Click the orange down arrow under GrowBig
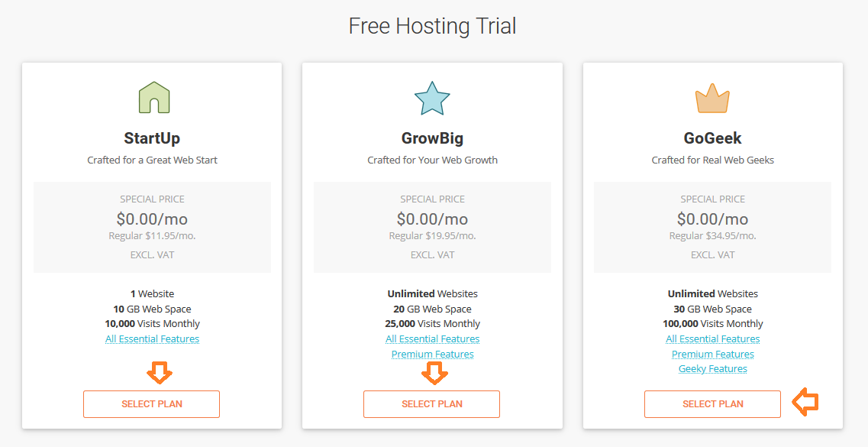 pyautogui.click(x=434, y=373)
